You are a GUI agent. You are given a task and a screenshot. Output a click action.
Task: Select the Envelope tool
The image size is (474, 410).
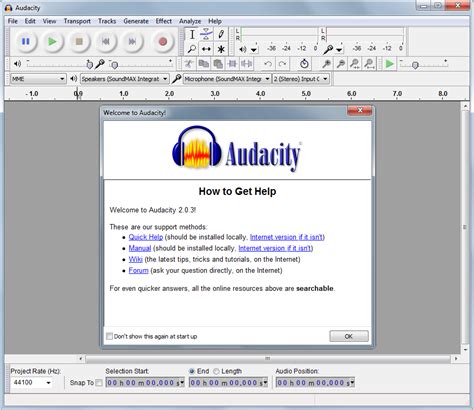click(x=206, y=34)
